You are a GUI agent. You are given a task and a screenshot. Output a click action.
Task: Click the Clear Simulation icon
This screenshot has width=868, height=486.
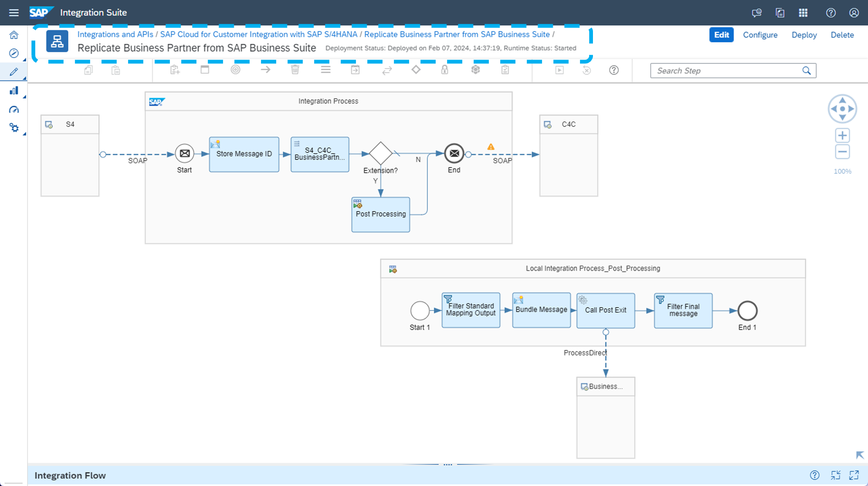point(586,70)
